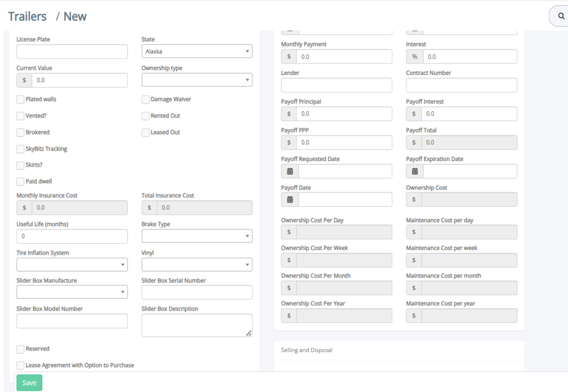Click Monthly Payment dollar sign icon
The image size is (568, 392).
point(289,56)
